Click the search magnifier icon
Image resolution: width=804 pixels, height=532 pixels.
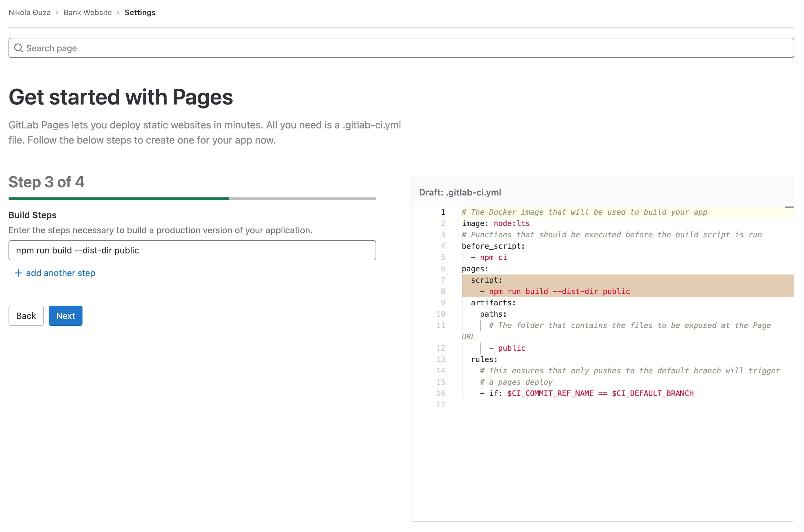click(18, 48)
